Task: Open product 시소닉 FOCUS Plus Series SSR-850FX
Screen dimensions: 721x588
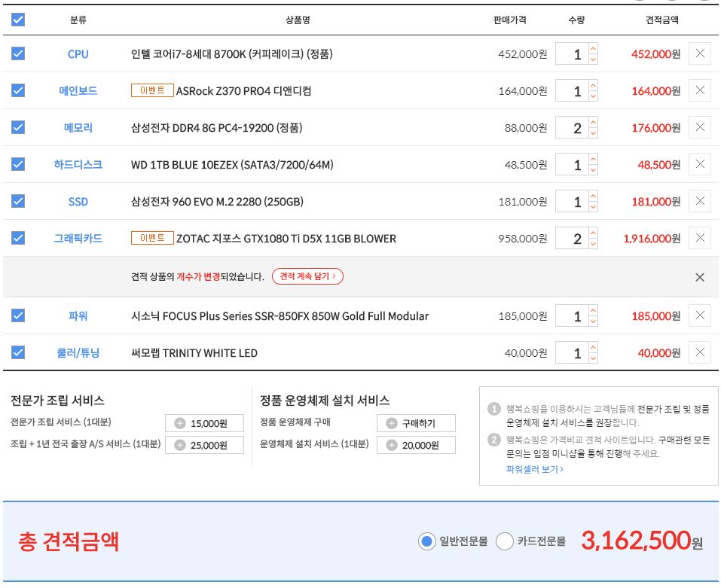Action: click(280, 316)
